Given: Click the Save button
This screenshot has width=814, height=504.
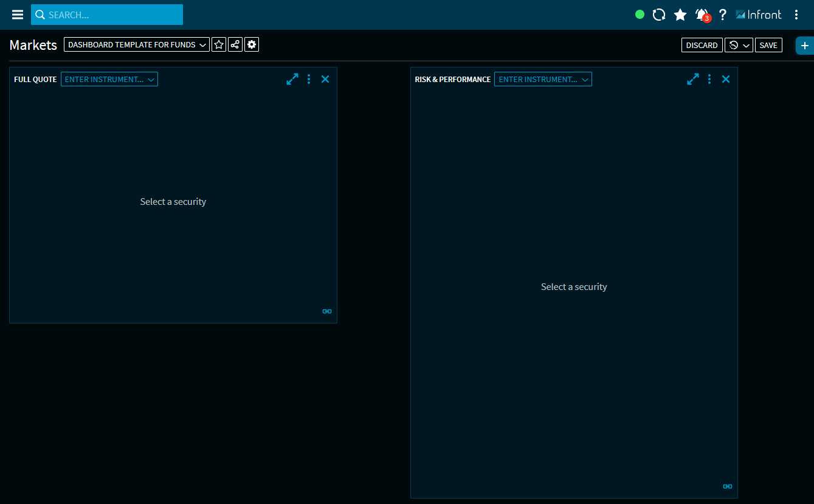Looking at the screenshot, I should [768, 45].
